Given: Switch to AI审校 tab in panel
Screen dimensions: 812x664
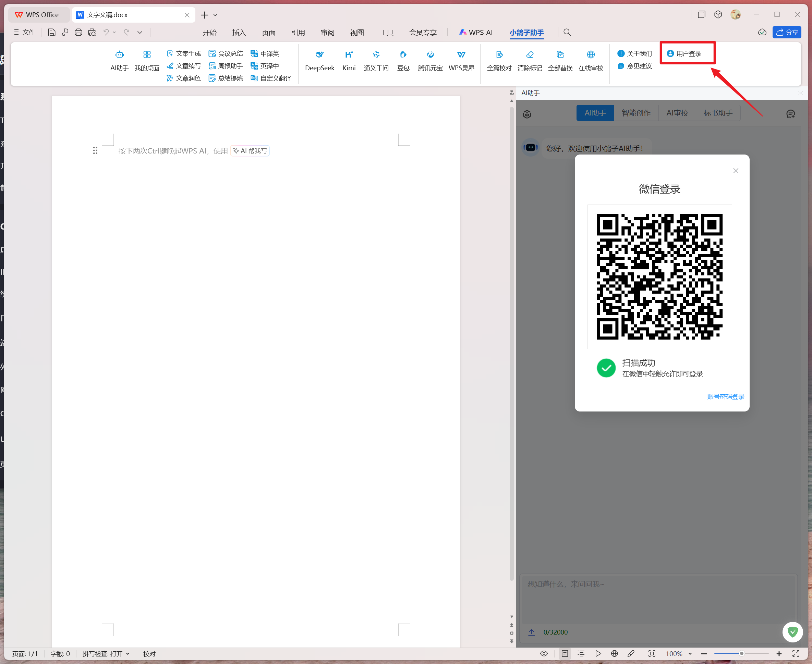Looking at the screenshot, I should click(677, 113).
